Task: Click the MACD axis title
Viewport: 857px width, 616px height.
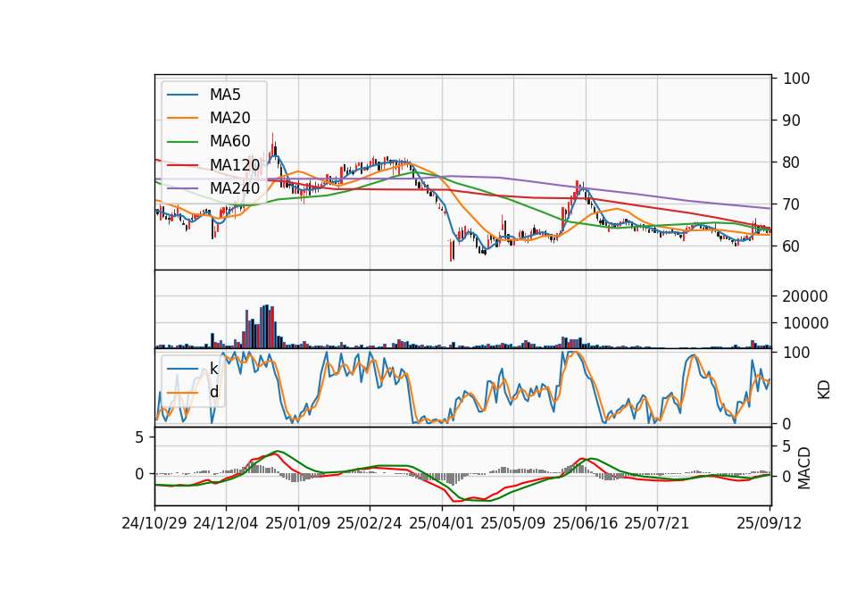Action: click(x=804, y=468)
